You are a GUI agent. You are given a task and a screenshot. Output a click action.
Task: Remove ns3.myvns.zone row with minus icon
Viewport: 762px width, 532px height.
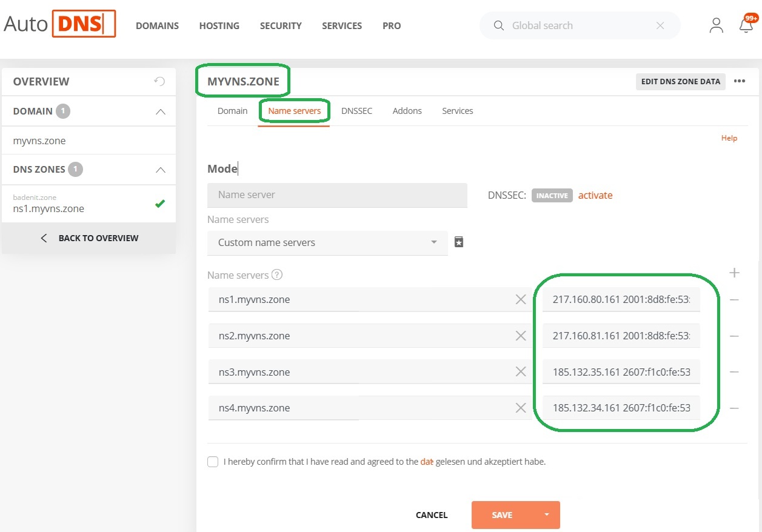[x=734, y=372]
